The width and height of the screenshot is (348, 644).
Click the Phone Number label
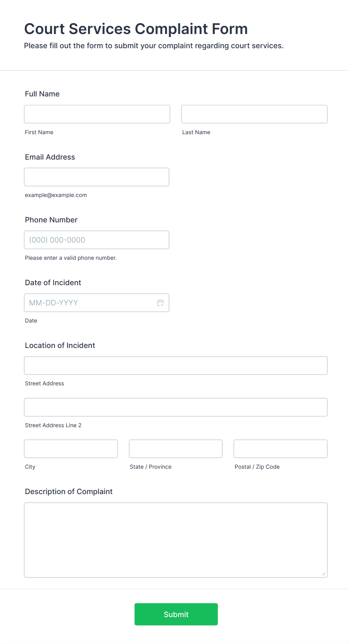(x=51, y=220)
